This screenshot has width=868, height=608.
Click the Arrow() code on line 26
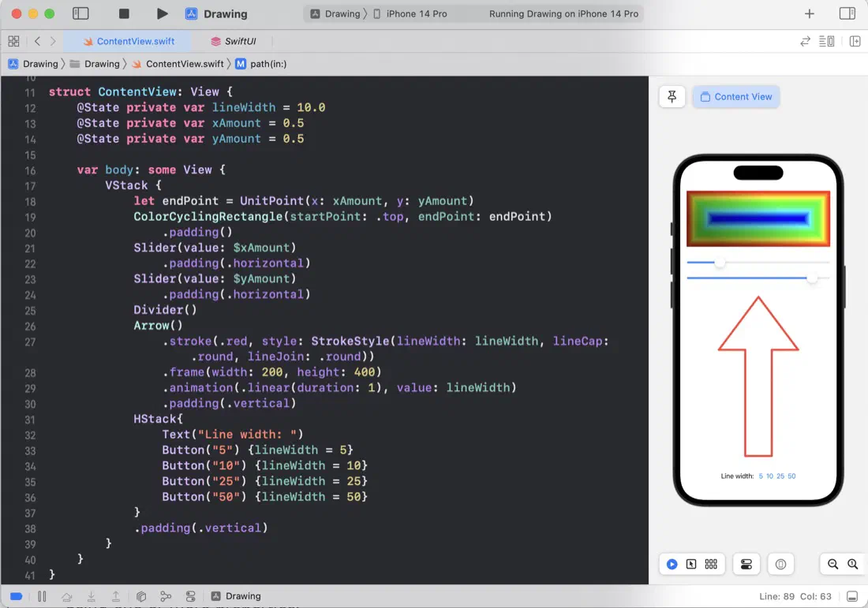point(158,326)
